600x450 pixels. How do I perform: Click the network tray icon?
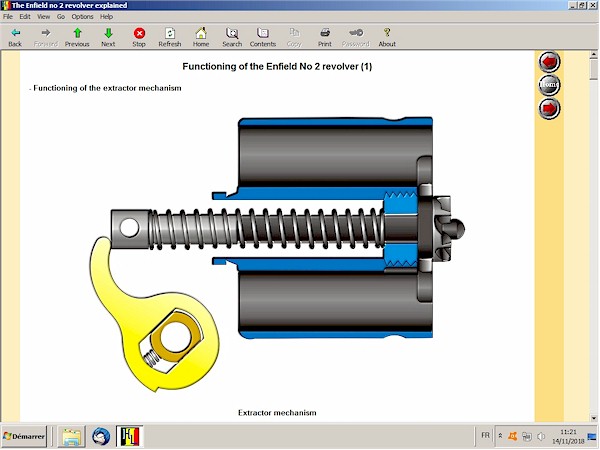click(527, 436)
